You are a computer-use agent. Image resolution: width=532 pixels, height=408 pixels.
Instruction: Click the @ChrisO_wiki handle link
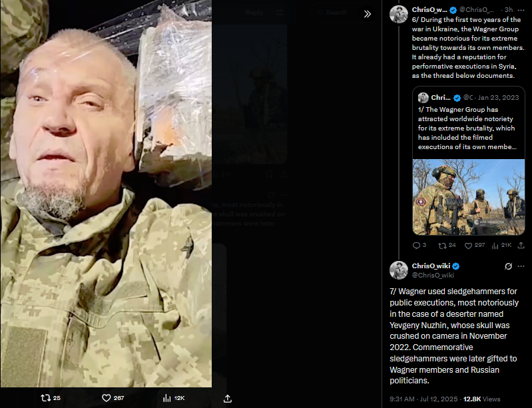(x=433, y=275)
